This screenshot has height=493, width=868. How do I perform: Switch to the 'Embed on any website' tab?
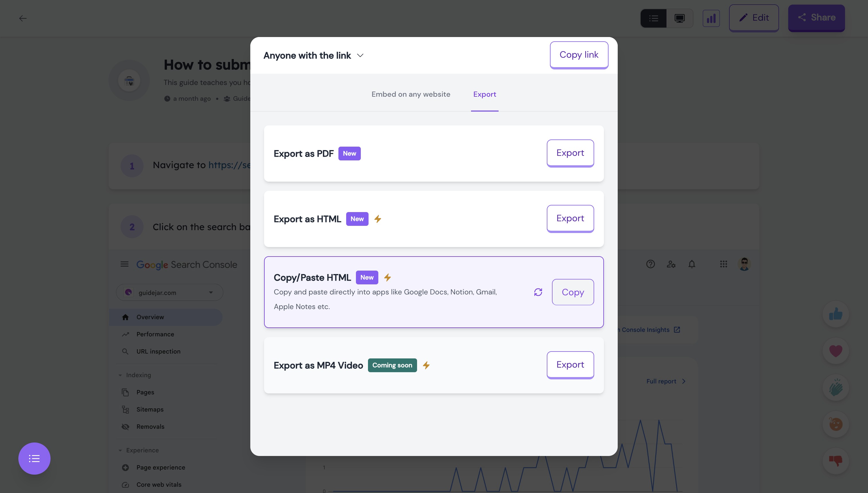(410, 94)
